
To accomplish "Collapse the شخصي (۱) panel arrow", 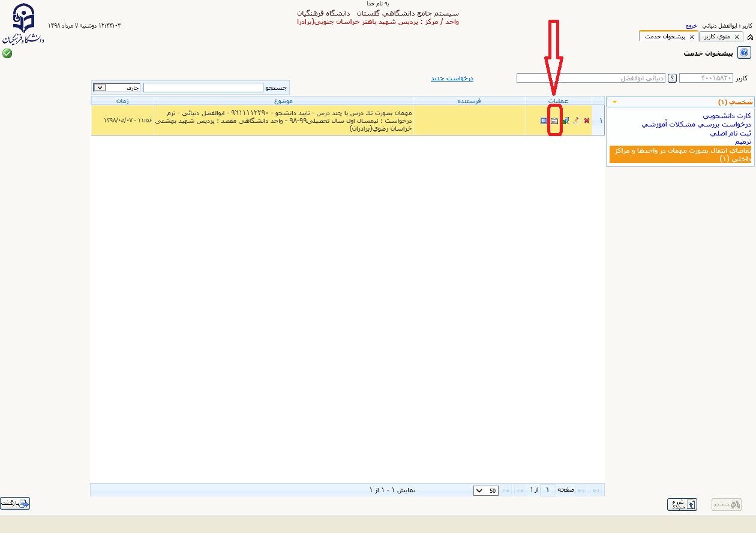I will point(614,102).
